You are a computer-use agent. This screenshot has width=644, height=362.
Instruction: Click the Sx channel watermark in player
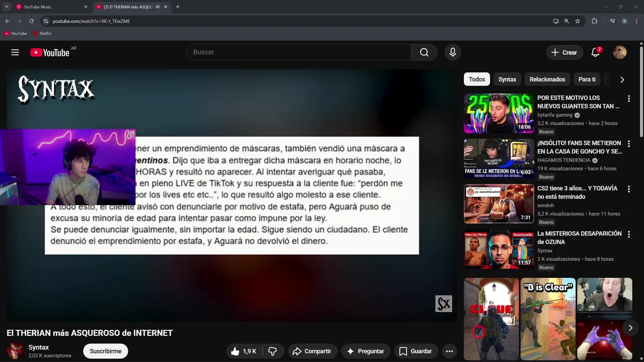point(444,304)
